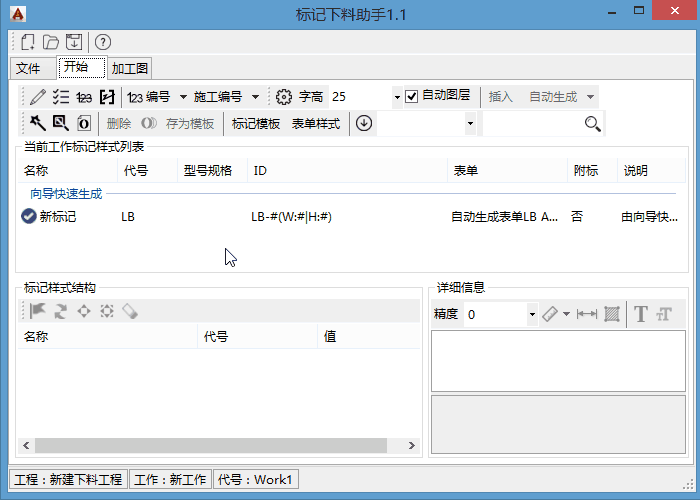Click the 字高 text height field
The image size is (700, 500).
click(361, 96)
